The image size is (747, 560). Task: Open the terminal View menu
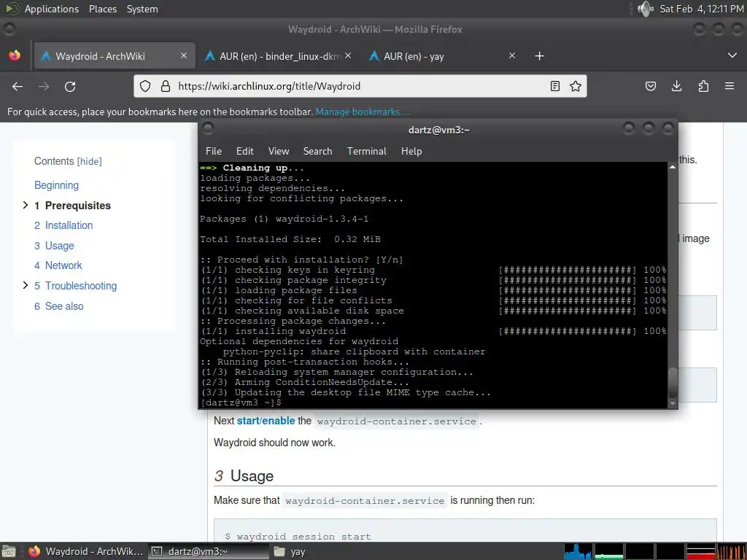point(279,151)
